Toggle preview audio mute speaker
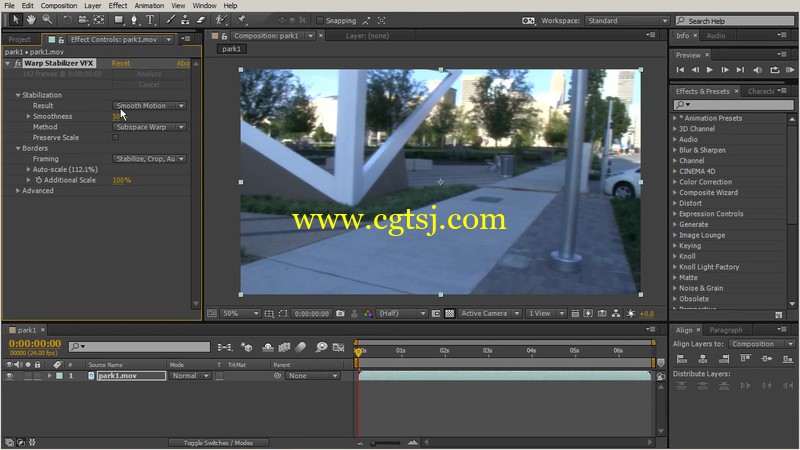The height and width of the screenshot is (450, 800). 758,70
